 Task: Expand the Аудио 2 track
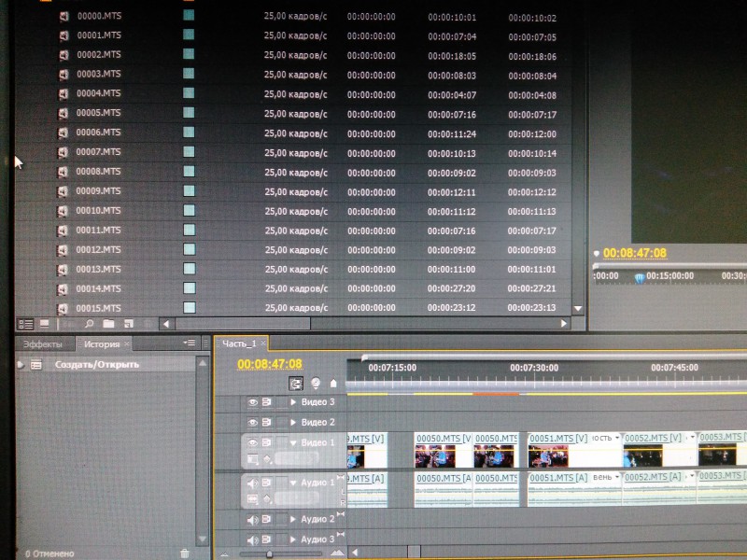click(293, 519)
